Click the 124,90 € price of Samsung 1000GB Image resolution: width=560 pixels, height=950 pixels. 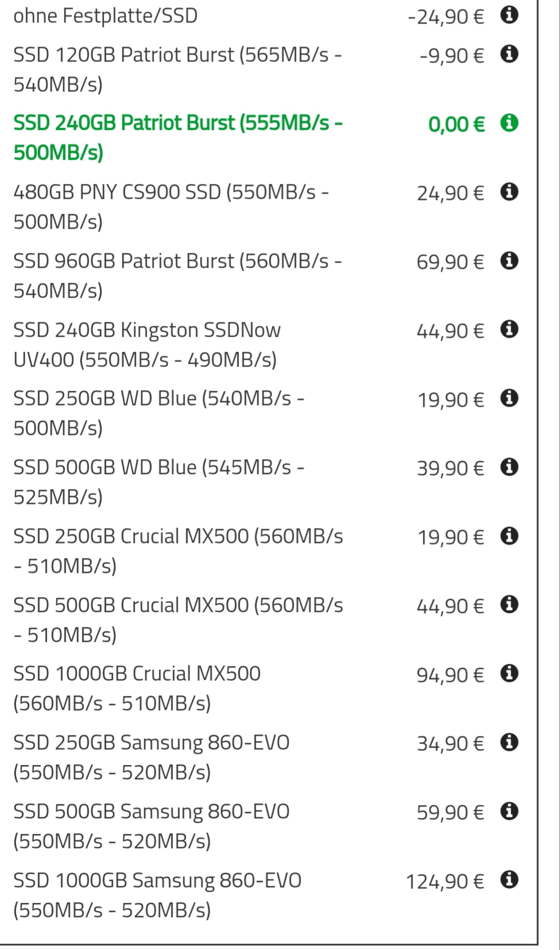[x=445, y=881]
